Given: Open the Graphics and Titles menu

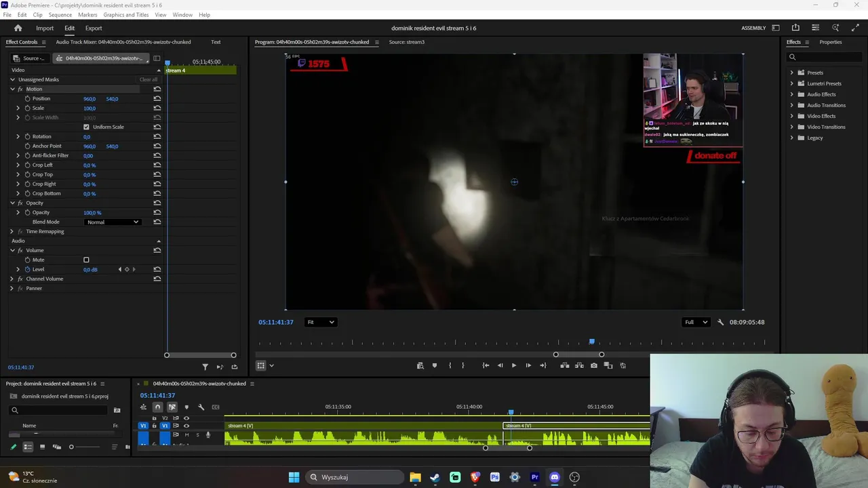Looking at the screenshot, I should [126, 14].
